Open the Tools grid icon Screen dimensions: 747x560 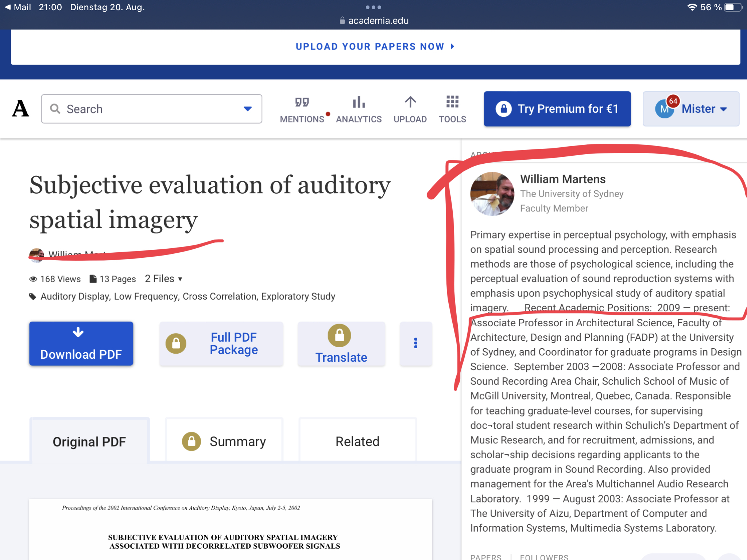click(452, 102)
